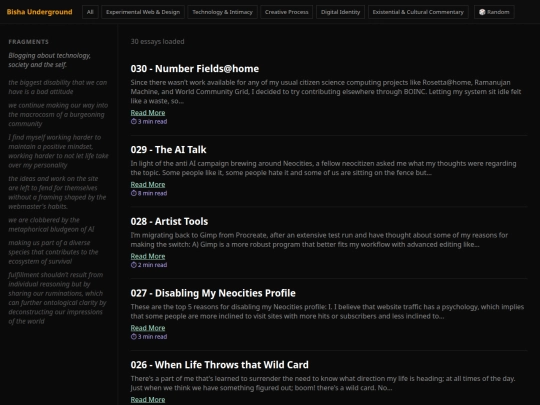Click fragment 'fulfillment shouldn't result from individual reasoning'

pos(58,298)
